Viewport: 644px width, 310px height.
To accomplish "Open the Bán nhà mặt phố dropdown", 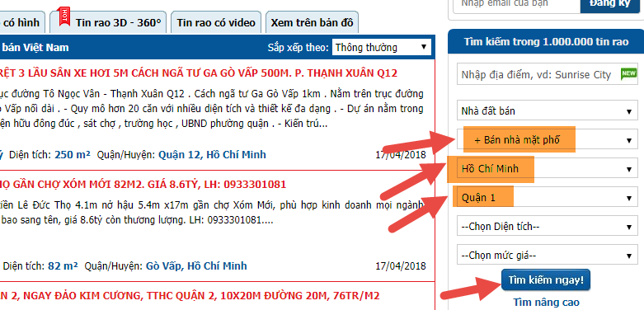I will point(547,140).
